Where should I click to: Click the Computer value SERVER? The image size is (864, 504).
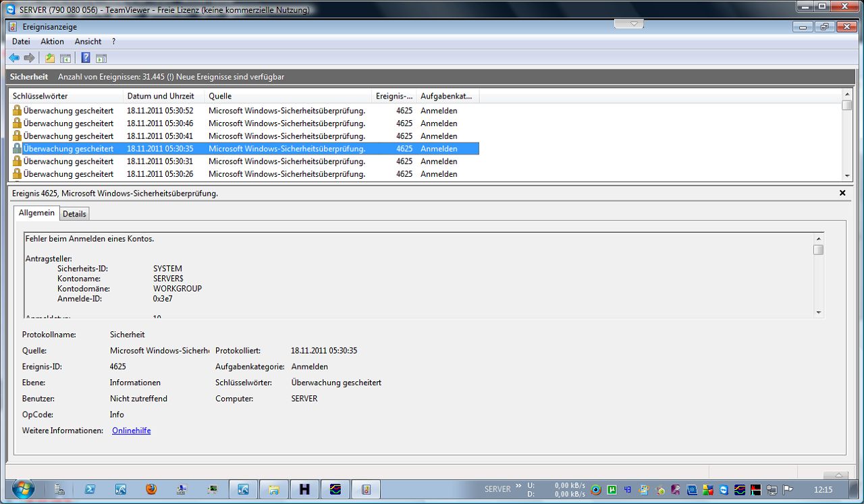pos(304,399)
